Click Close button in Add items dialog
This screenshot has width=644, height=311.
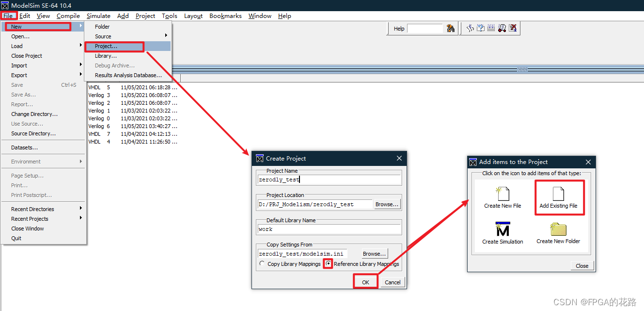pos(582,265)
